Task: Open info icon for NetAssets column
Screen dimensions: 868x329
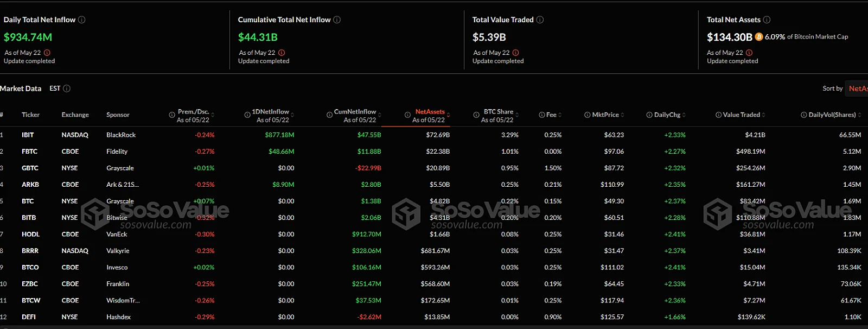Action: (407, 115)
